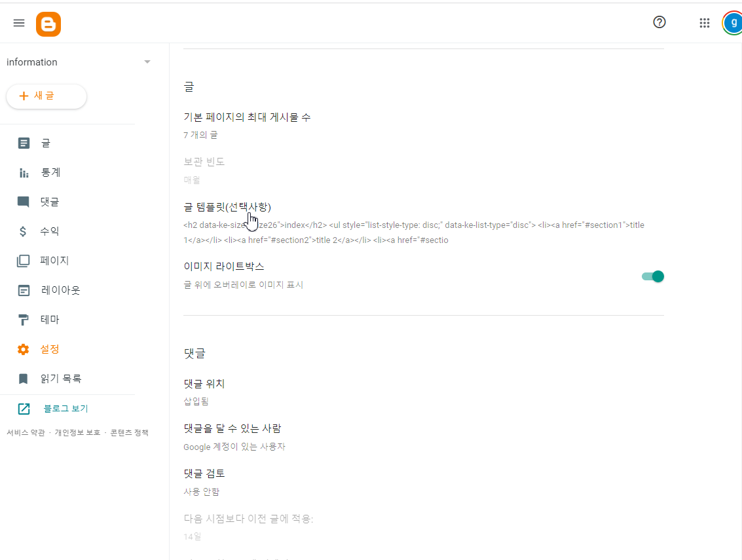Click the 설정 settings gear icon
Image resolution: width=742 pixels, height=560 pixels.
24,348
